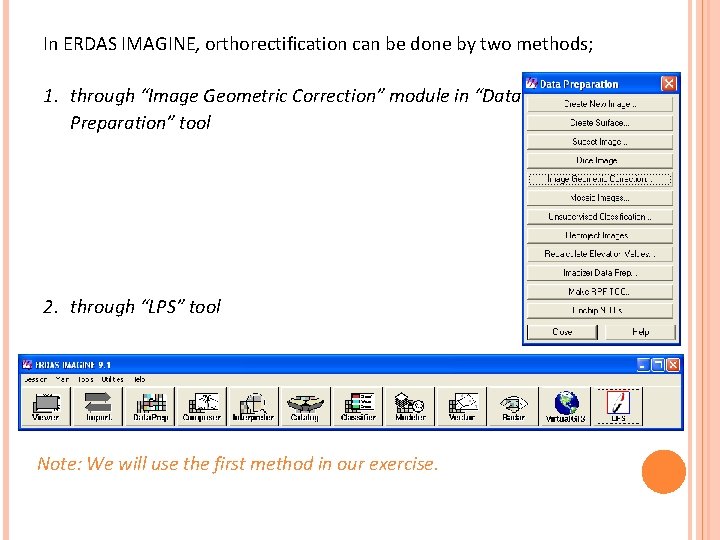
Task: Click Make RPF TOC button
Action: (x=600, y=292)
